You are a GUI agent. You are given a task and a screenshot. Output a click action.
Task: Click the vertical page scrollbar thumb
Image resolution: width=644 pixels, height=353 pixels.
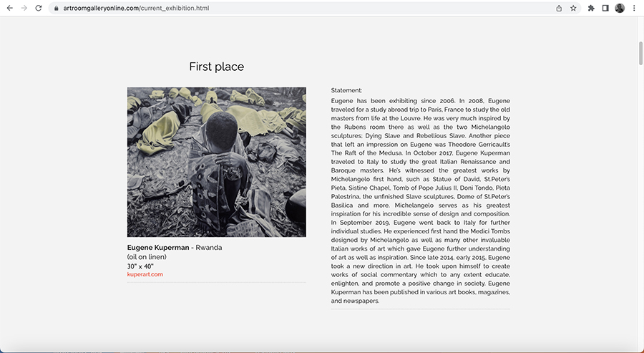[x=640, y=53]
